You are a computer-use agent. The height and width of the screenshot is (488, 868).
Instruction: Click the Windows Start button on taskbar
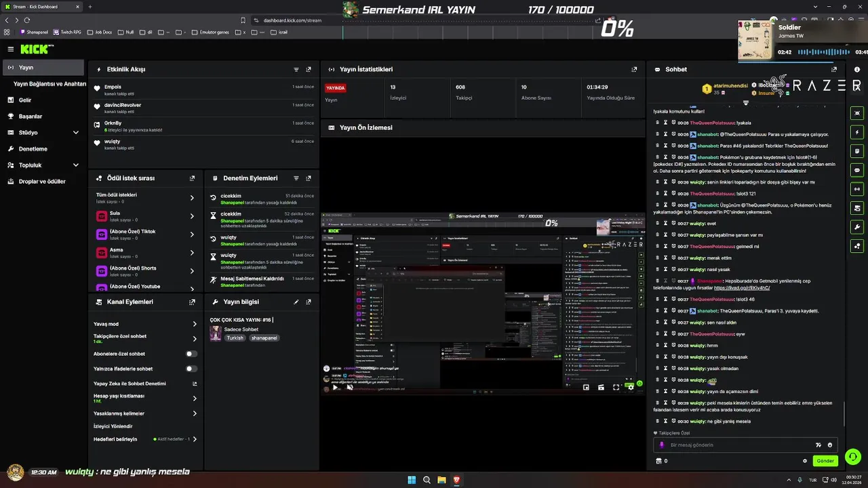(412, 480)
